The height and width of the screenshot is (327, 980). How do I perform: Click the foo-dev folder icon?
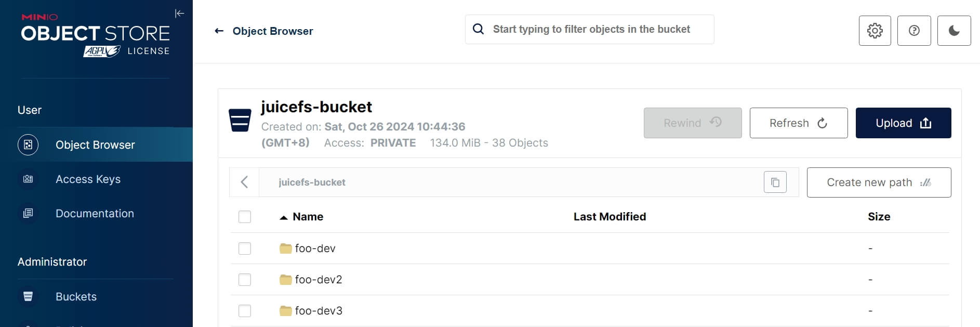tap(285, 248)
